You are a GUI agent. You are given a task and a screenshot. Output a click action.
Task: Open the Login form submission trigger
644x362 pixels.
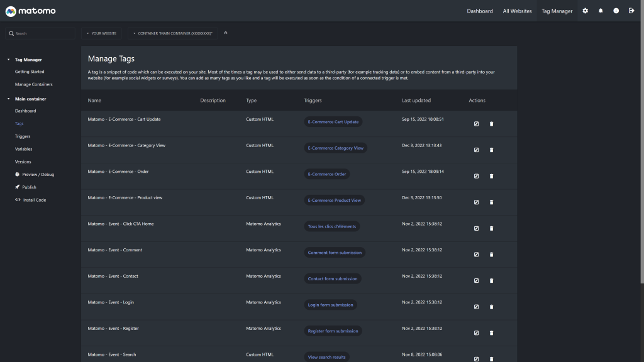click(x=331, y=305)
